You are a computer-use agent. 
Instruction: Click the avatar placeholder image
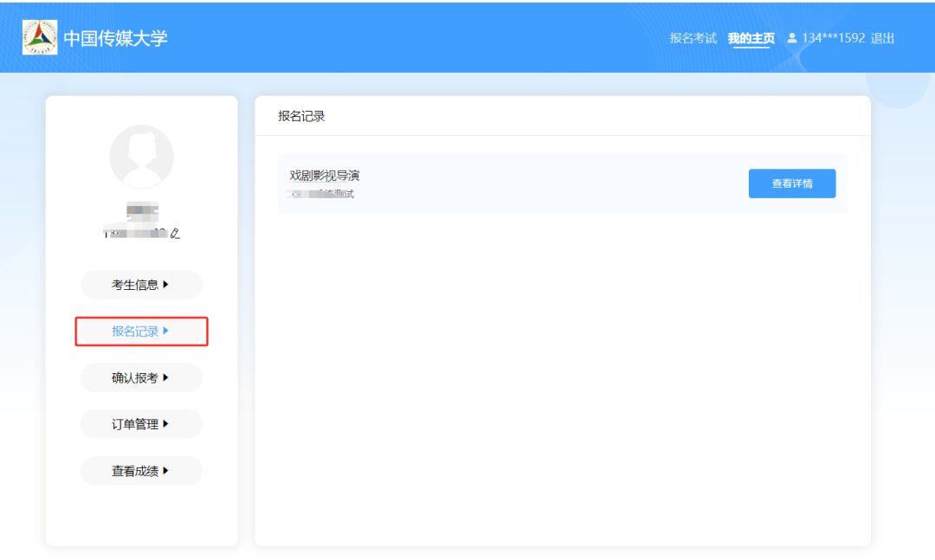click(x=141, y=157)
